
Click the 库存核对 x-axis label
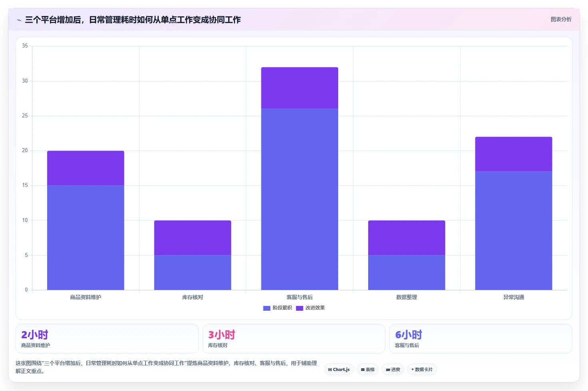pyautogui.click(x=193, y=297)
